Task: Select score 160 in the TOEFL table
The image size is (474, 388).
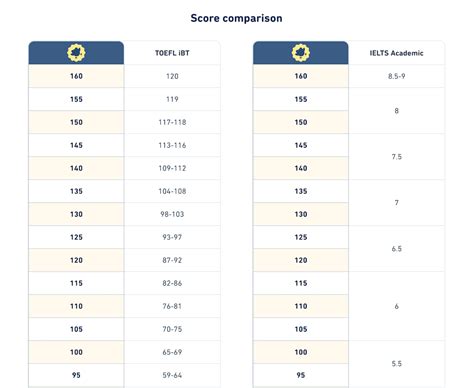Action: (x=76, y=76)
